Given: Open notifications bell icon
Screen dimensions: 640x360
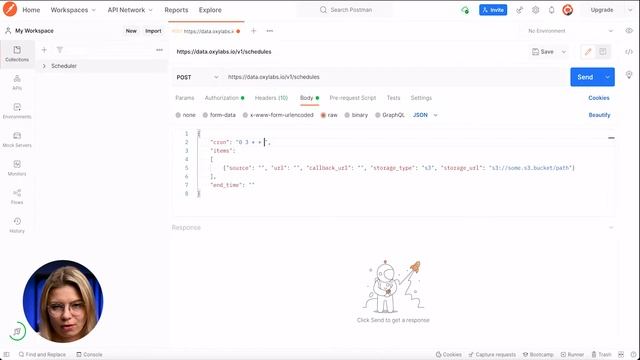Looking at the screenshot, I should point(551,10).
